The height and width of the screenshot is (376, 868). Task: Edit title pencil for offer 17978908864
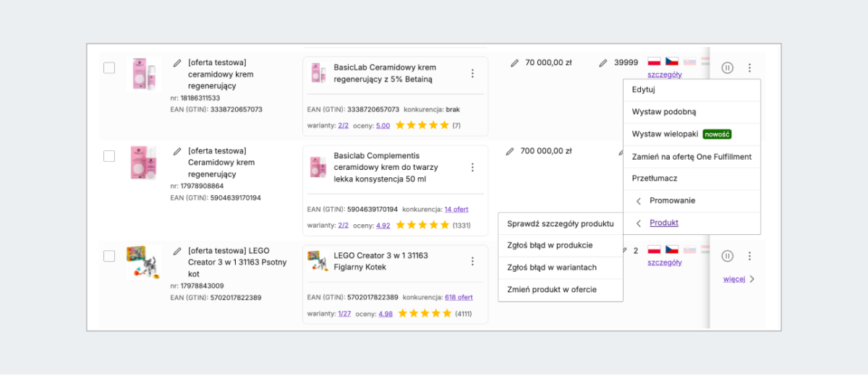177,151
